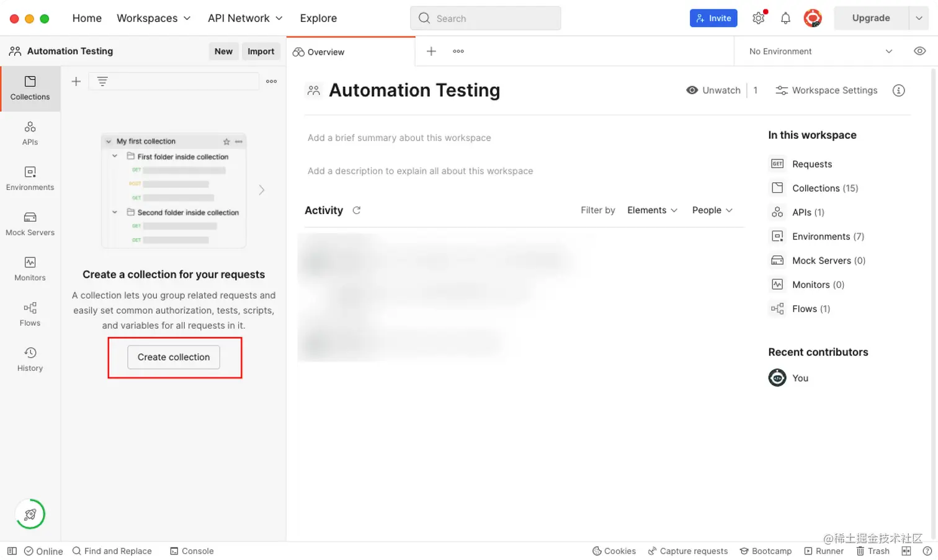The image size is (938, 560).
Task: Open the Trash
Action: 873,551
